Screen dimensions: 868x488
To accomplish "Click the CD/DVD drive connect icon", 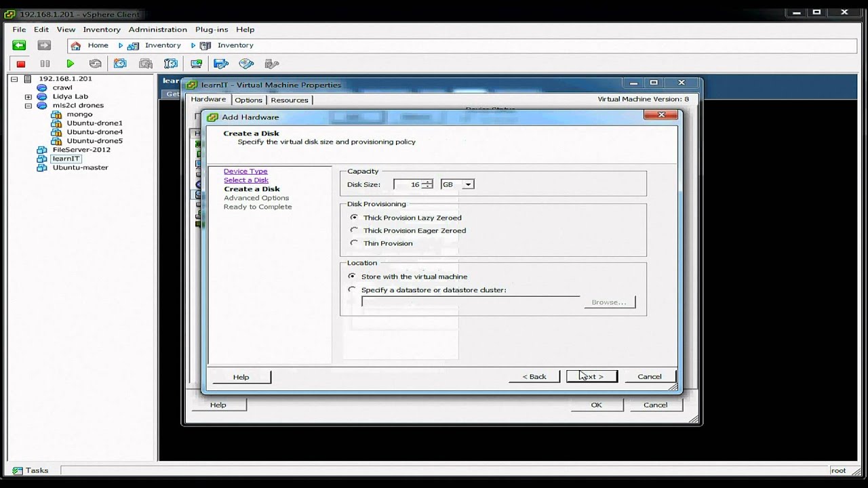I will click(x=246, y=64).
